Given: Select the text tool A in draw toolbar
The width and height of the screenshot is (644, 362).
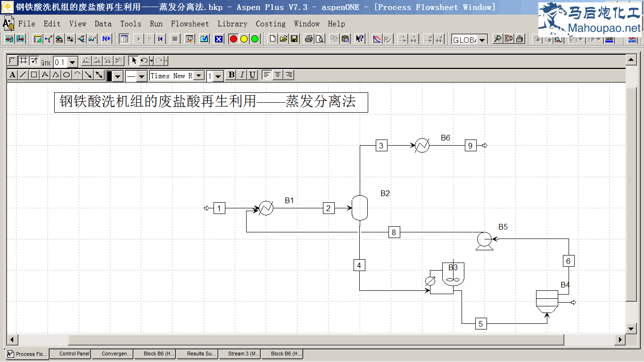Looking at the screenshot, I should 12,75.
